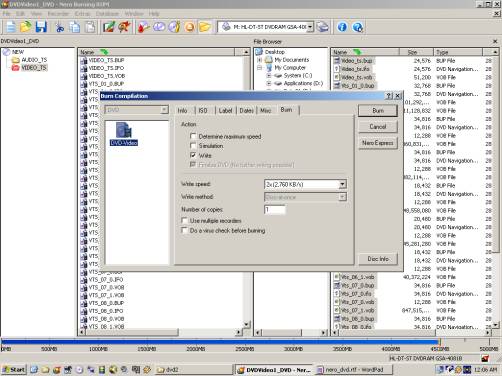Switch to the Dates tab

click(246, 111)
